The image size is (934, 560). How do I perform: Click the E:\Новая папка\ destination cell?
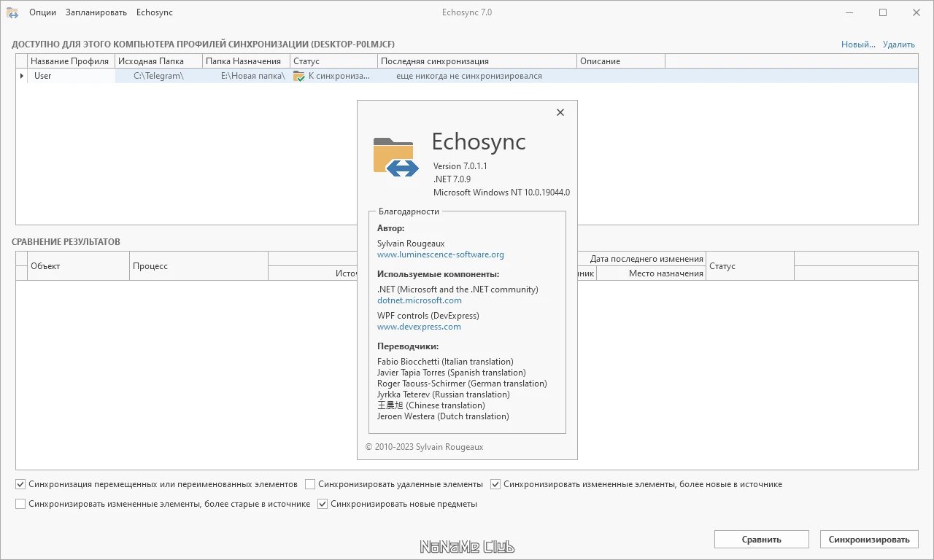(247, 76)
